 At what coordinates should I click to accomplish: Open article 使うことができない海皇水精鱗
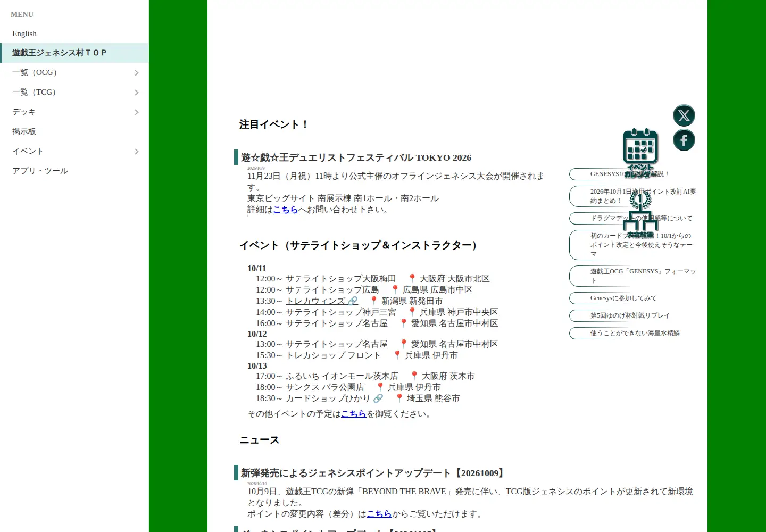point(633,333)
